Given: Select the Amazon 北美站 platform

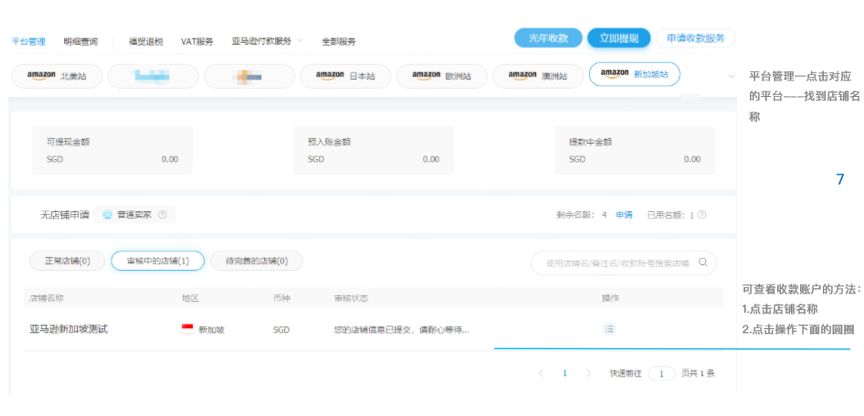Looking at the screenshot, I should click(57, 76).
